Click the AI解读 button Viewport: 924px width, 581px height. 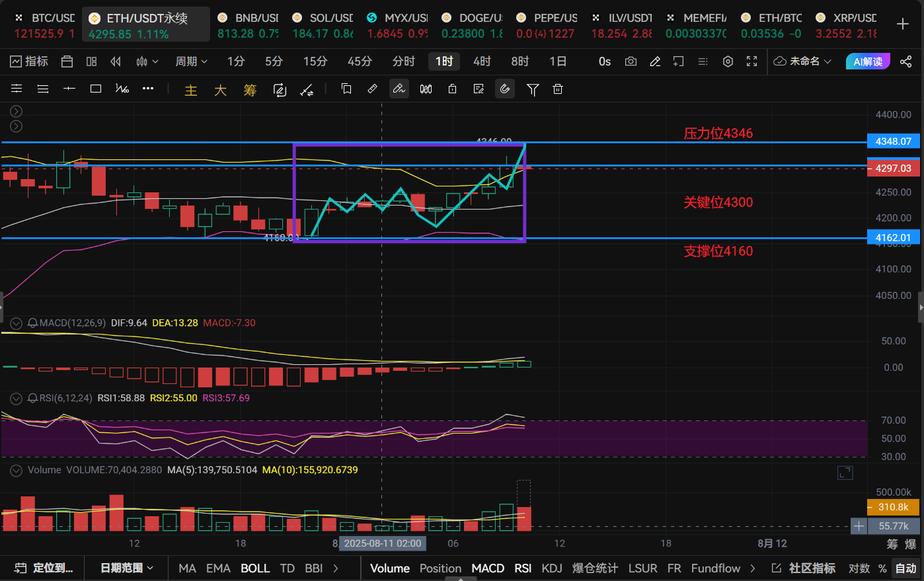868,61
